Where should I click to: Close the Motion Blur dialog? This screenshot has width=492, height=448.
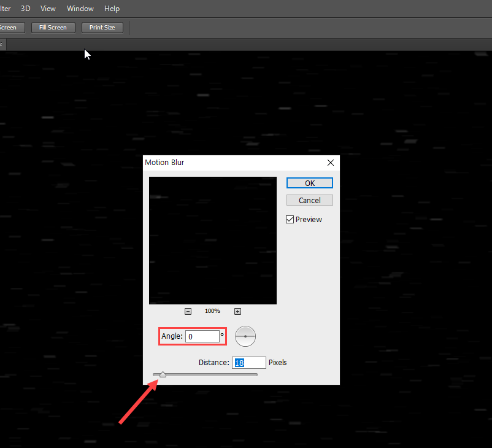click(x=331, y=163)
